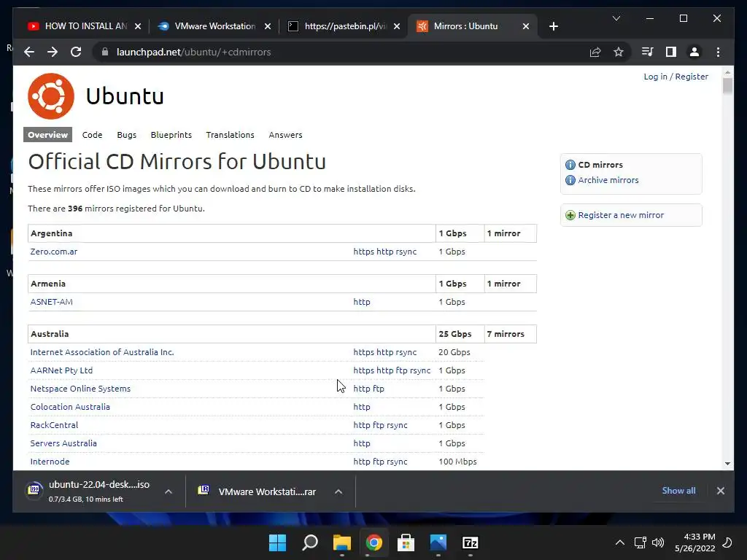Click the Chrome icon in the taskbar
This screenshot has width=747, height=560.
(374, 542)
